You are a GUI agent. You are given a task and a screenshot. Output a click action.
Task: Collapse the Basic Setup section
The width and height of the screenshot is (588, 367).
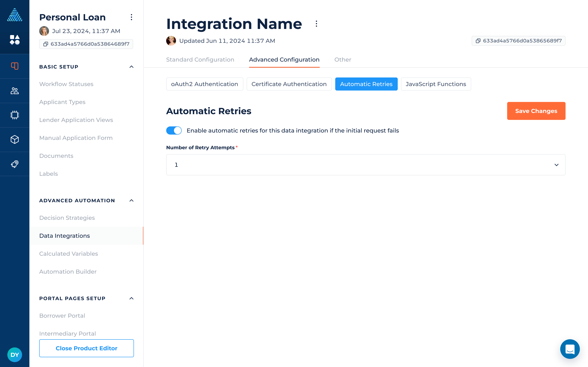click(x=131, y=67)
